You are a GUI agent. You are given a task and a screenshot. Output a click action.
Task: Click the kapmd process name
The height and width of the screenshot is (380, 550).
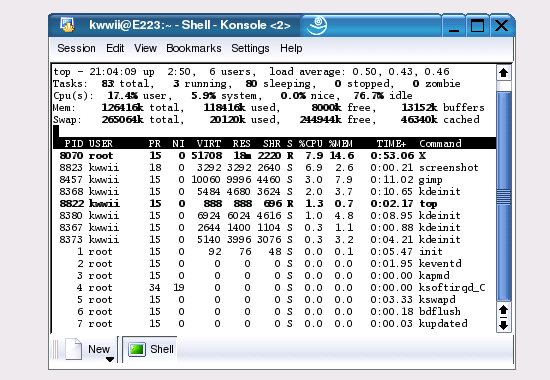tap(434, 275)
